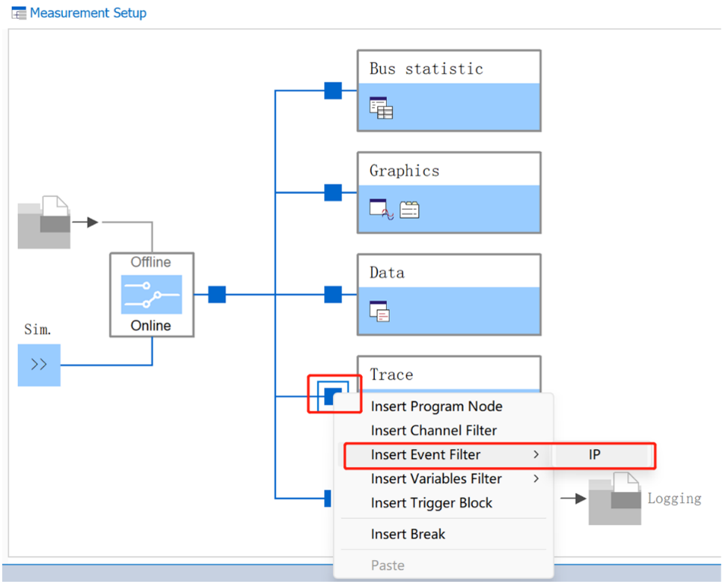Open the Bus statistic window icon
728x587 pixels.
[x=381, y=109]
